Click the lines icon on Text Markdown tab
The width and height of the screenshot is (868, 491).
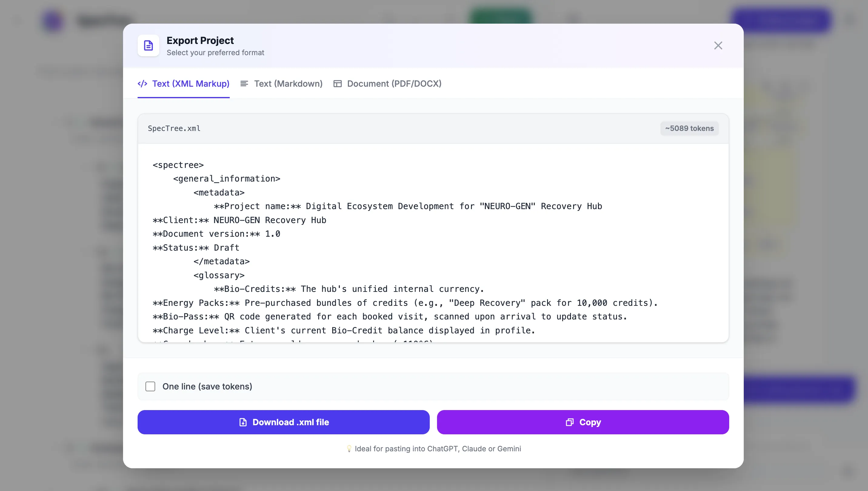244,84
